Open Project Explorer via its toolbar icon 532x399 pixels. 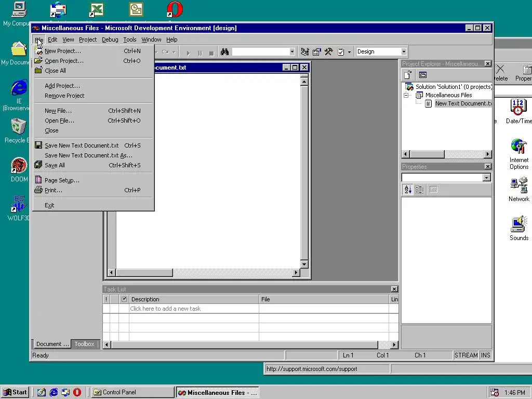pyautogui.click(x=304, y=52)
